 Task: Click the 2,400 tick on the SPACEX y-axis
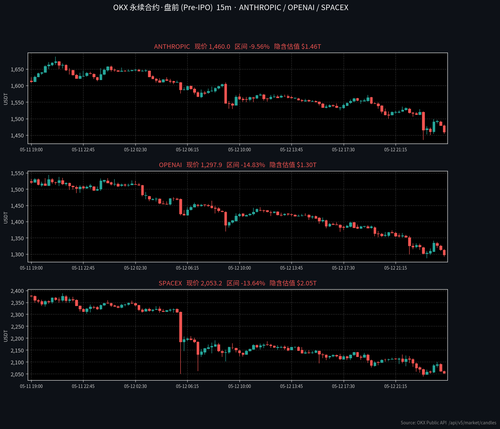tap(17, 291)
